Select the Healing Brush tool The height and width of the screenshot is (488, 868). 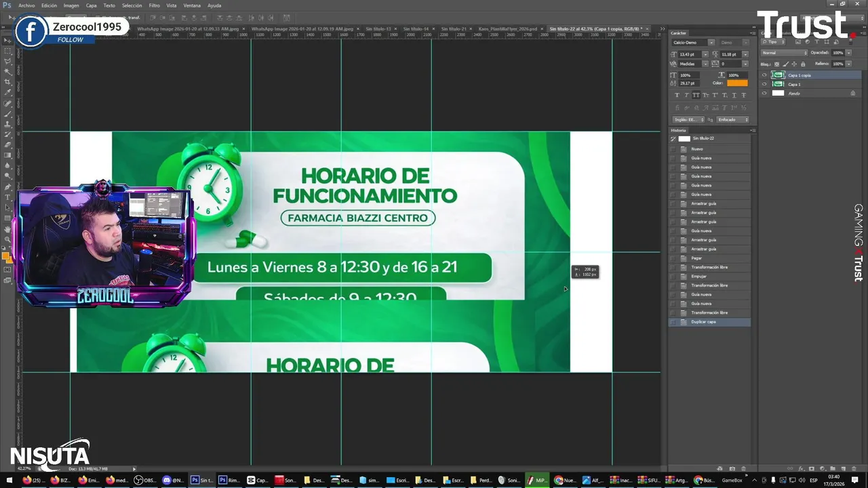pos(8,104)
